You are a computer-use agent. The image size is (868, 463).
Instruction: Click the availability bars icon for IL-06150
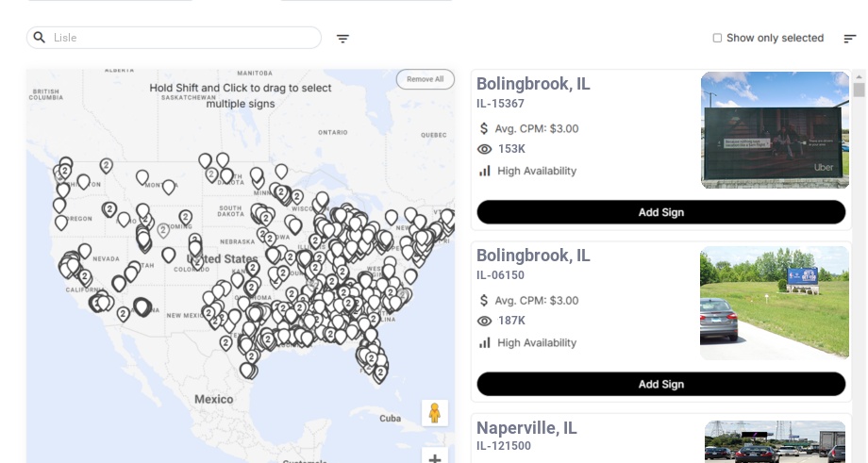pyautogui.click(x=485, y=342)
